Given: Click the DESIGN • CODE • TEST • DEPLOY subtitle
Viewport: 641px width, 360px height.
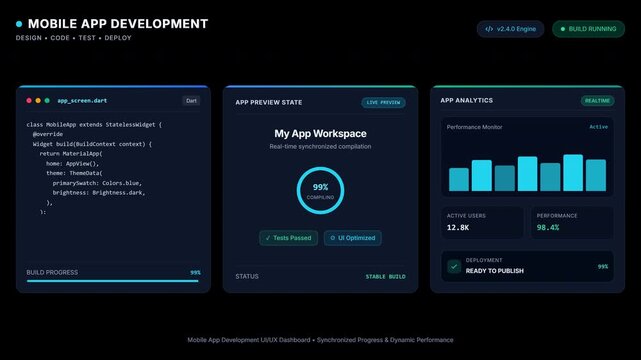Looking at the screenshot, I should [74, 38].
